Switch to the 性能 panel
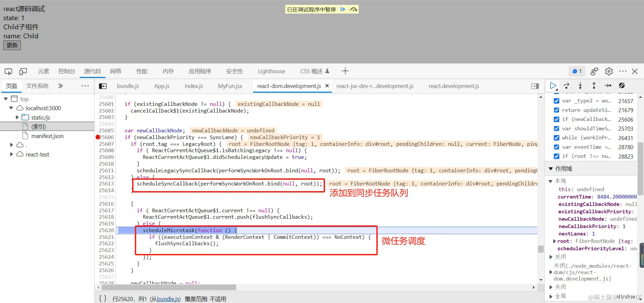Viewport: 644px width, 303px height. (142, 71)
